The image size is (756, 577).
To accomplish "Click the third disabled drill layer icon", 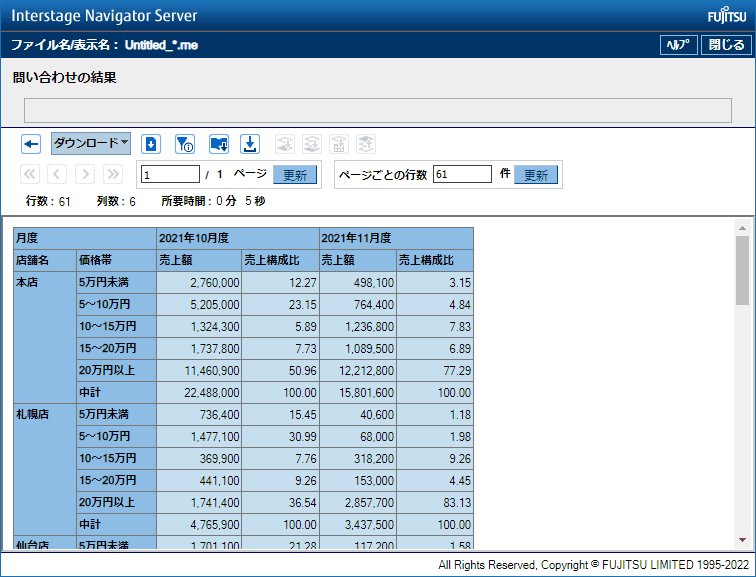I will pyautogui.click(x=339, y=144).
